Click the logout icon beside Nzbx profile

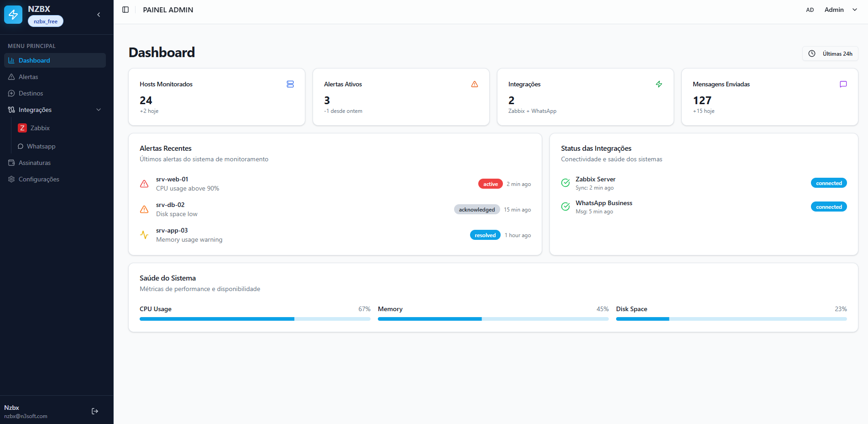coord(95,411)
